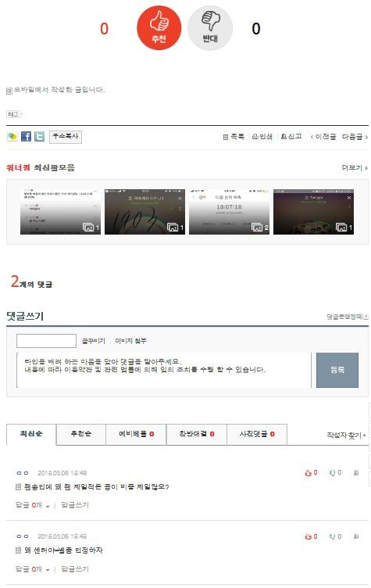Open the 찬반대결 tab

click(x=197, y=434)
